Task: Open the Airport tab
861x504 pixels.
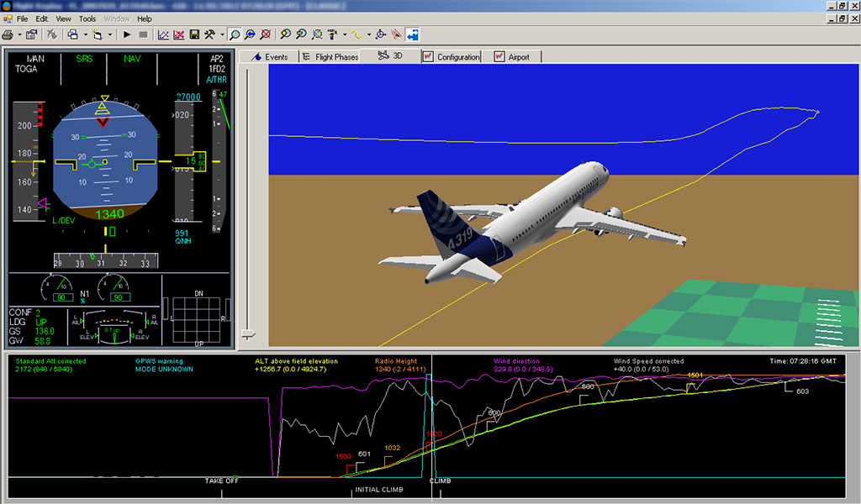Action: pos(512,57)
